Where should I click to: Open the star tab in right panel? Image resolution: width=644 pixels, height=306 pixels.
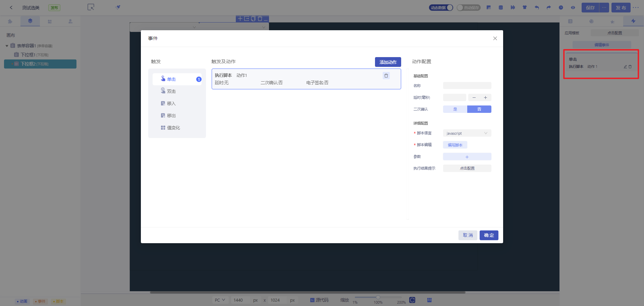coord(612,21)
